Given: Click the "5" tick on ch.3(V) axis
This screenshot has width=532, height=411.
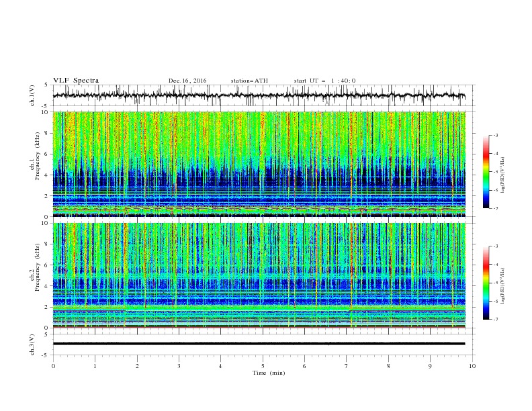Looking at the screenshot, I should tap(46, 334).
